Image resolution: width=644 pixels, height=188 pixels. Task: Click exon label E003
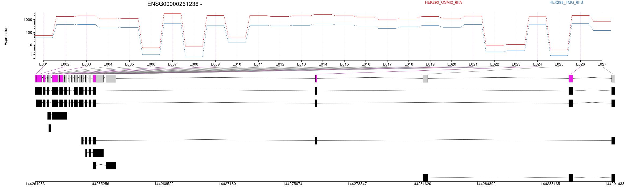click(86, 64)
